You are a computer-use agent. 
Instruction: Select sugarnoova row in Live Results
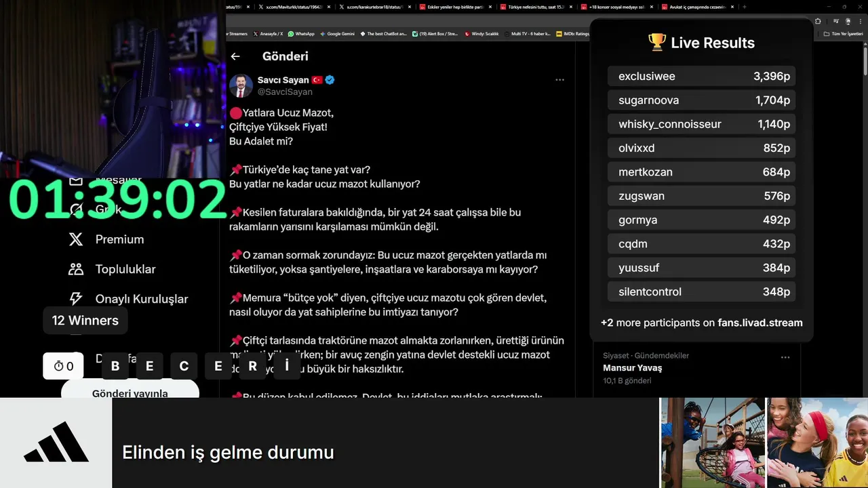coord(701,100)
